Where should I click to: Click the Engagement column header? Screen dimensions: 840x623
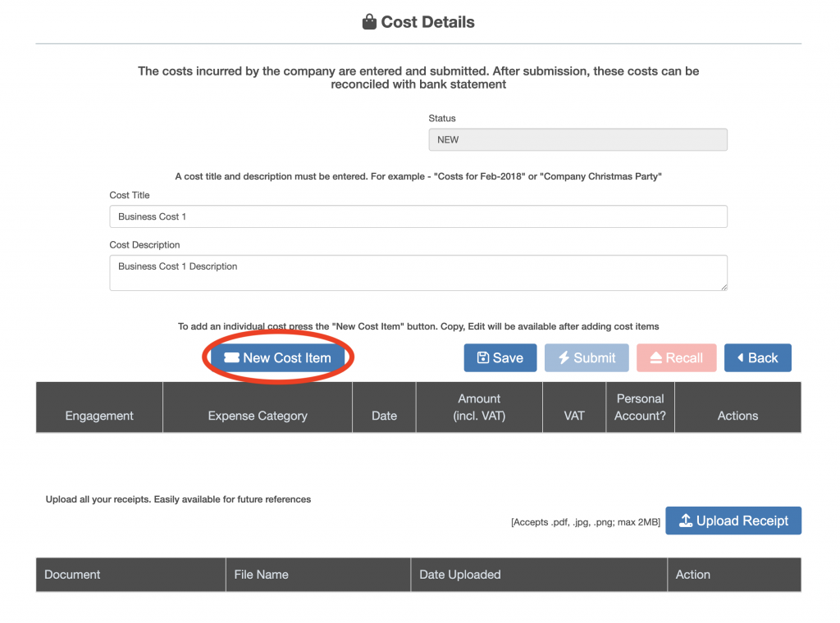pos(99,416)
